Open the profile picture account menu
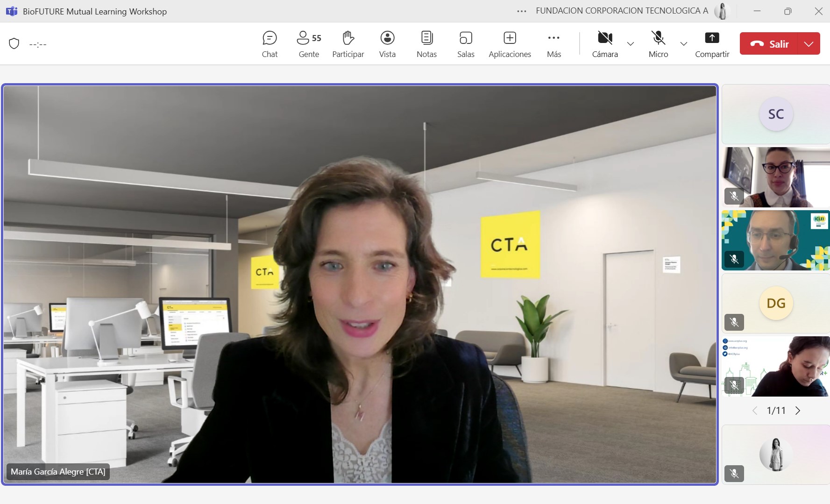The height and width of the screenshot is (504, 830). click(722, 11)
